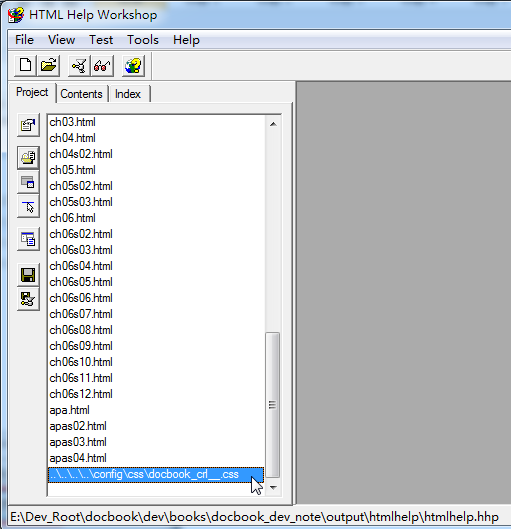Click the Open file toolbar icon
511x529 pixels.
[49, 65]
